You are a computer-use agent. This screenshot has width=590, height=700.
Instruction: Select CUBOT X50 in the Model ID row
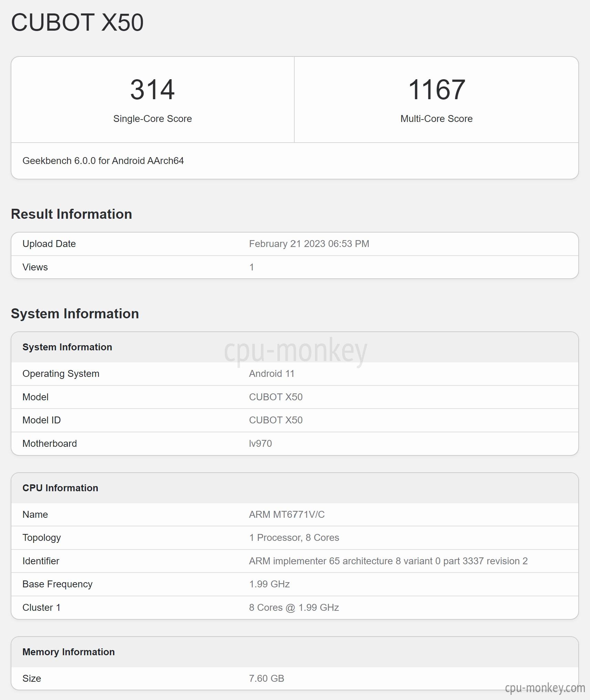[x=276, y=420]
